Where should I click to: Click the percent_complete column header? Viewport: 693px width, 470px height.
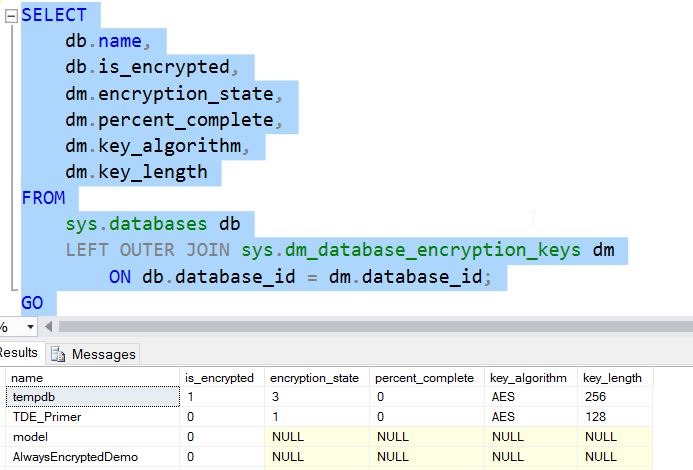click(x=425, y=378)
